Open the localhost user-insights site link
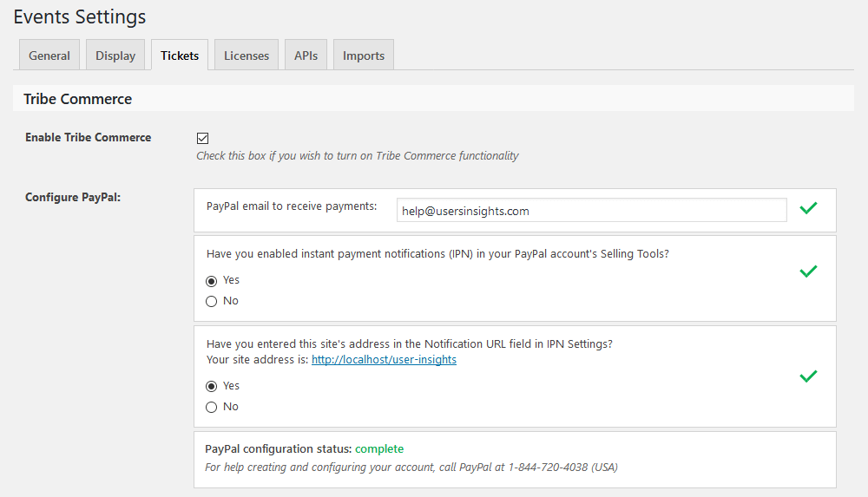This screenshot has height=497, width=868. tap(384, 360)
